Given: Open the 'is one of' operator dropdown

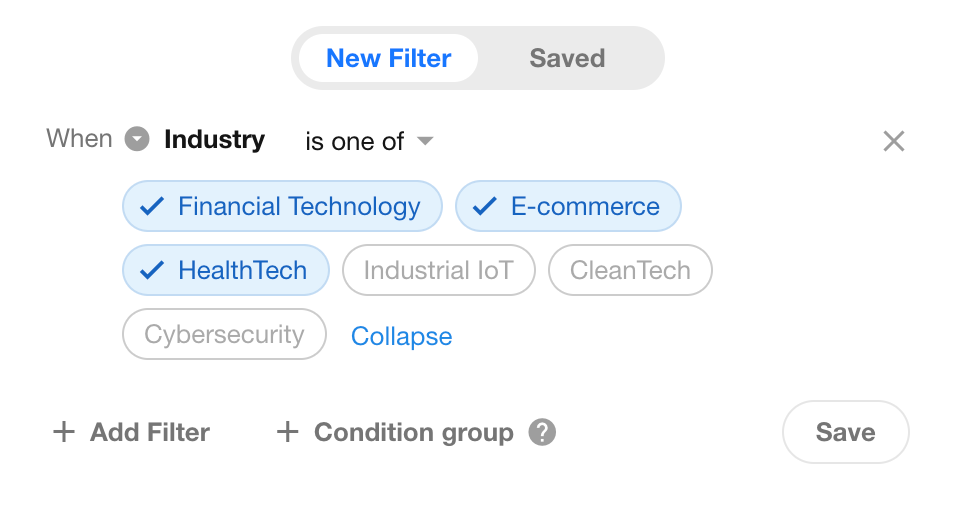Looking at the screenshot, I should coord(369,141).
